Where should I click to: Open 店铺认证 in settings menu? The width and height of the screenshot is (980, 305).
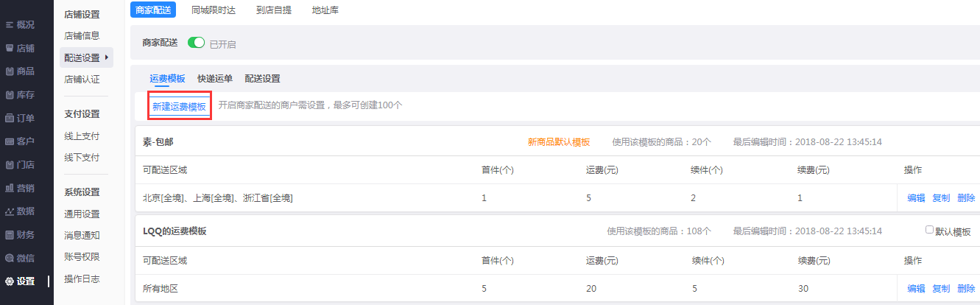82,80
